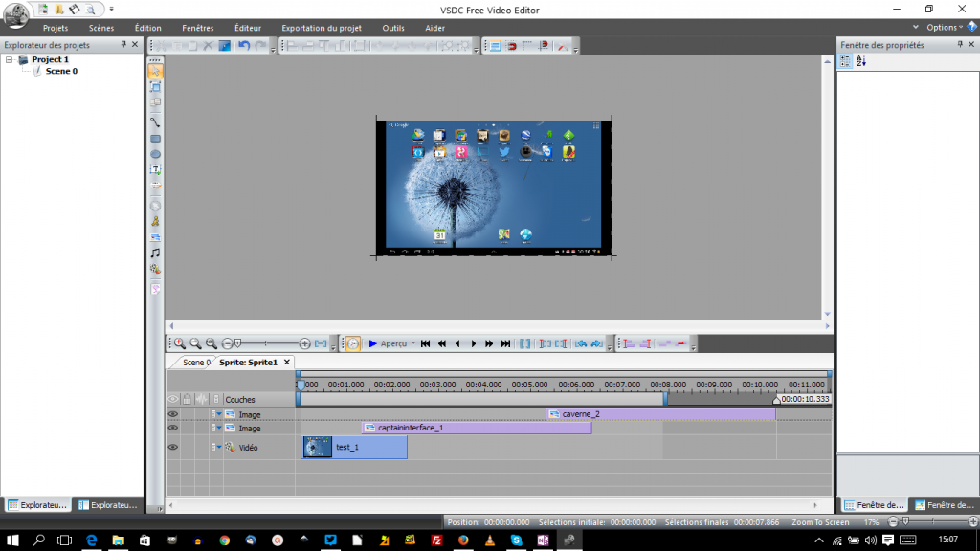The height and width of the screenshot is (551, 980).
Task: Click the timeline zoom slider
Action: [x=237, y=343]
